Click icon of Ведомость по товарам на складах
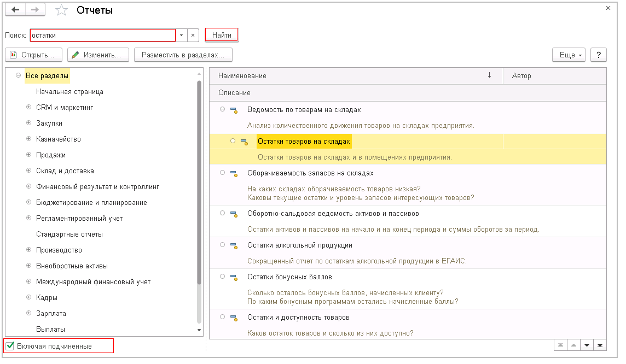The width and height of the screenshot is (626, 364). coord(234,110)
